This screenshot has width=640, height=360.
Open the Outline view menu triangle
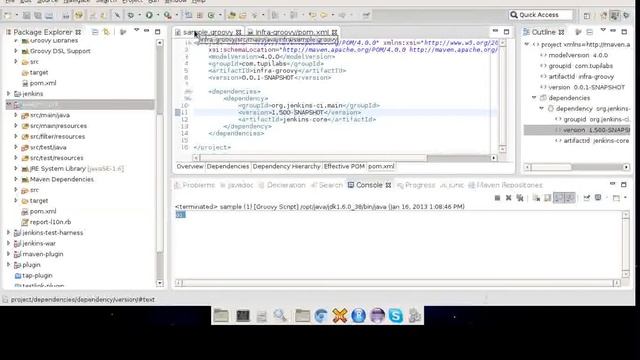(x=603, y=30)
